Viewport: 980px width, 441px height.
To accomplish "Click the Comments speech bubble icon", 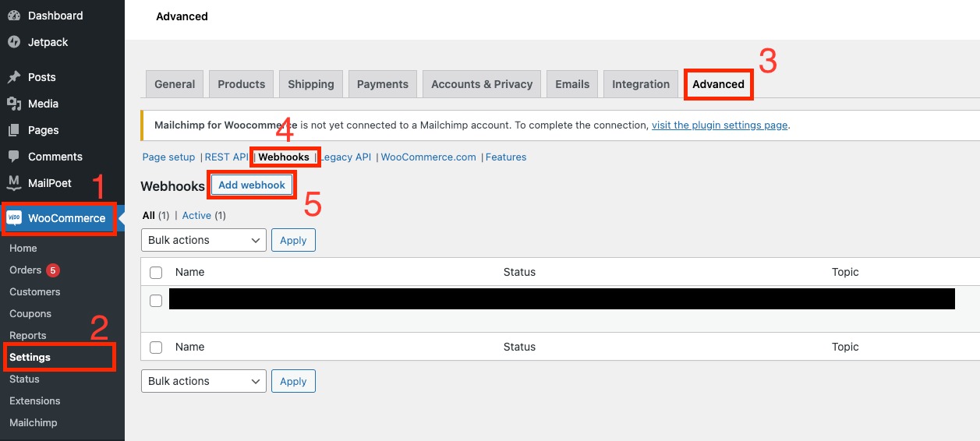I will (13, 157).
